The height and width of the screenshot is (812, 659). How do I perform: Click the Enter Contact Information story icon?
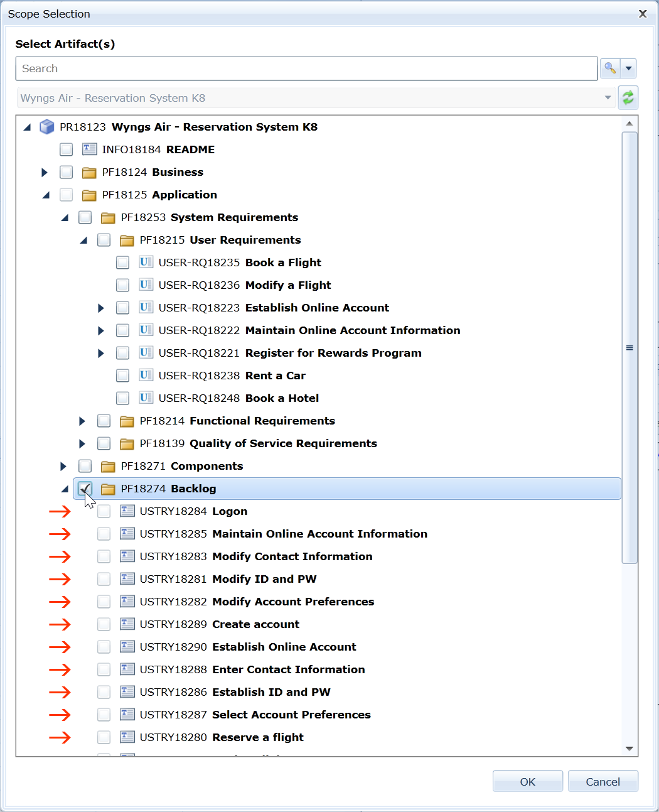click(127, 669)
